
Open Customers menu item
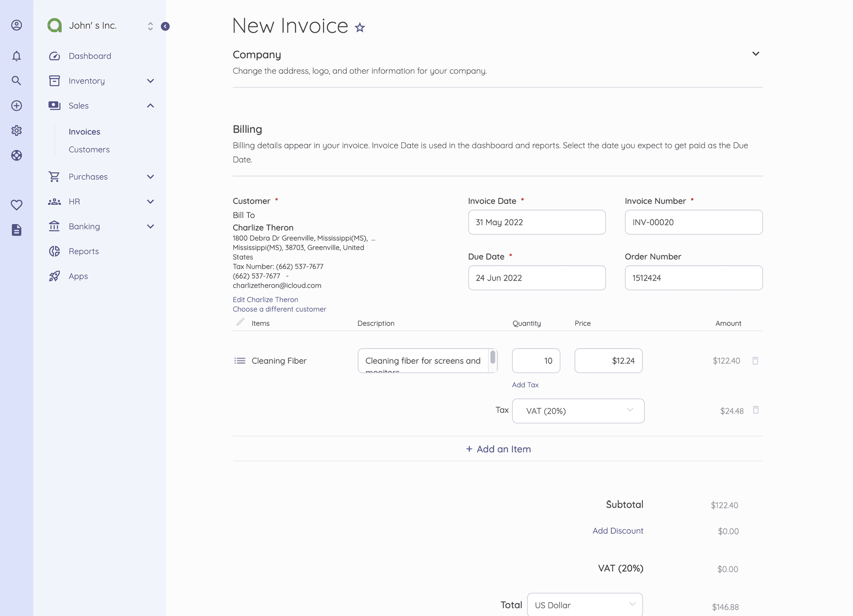[89, 149]
